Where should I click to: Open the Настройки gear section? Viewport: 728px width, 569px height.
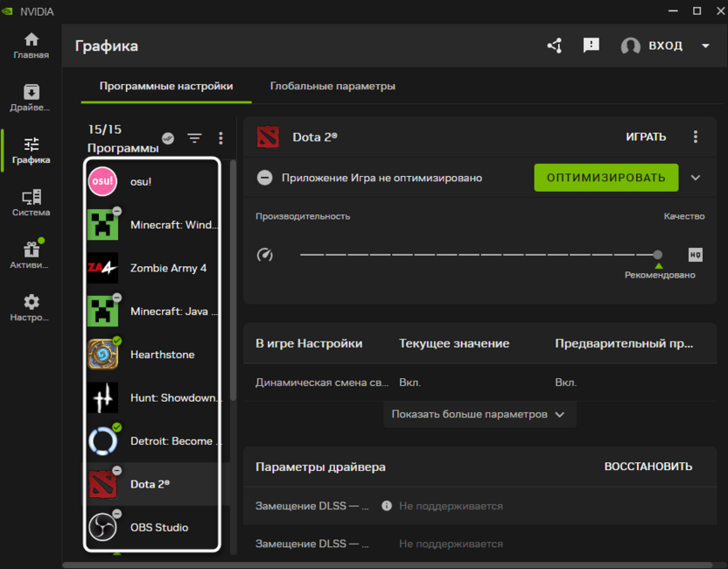pos(31,308)
